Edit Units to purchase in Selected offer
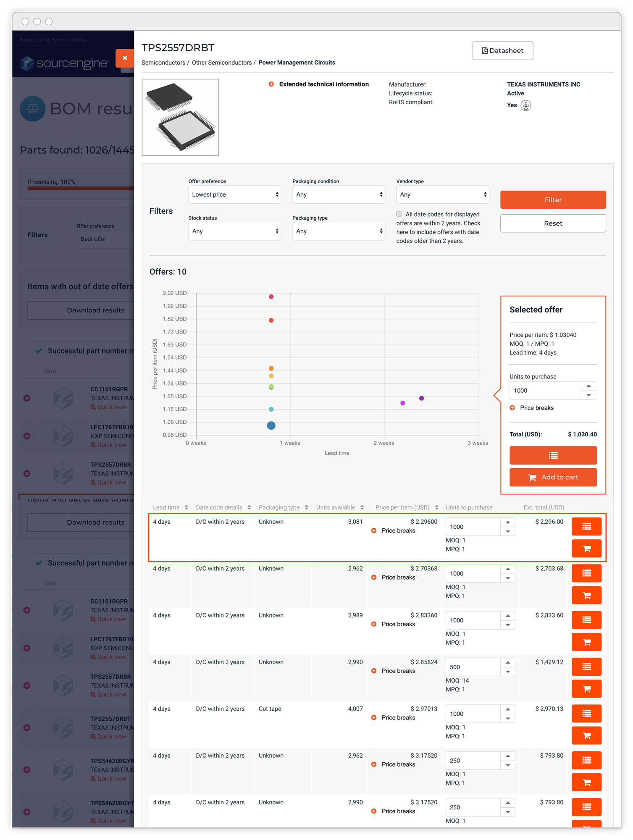Screen dimensions: 633x840 tap(545, 391)
